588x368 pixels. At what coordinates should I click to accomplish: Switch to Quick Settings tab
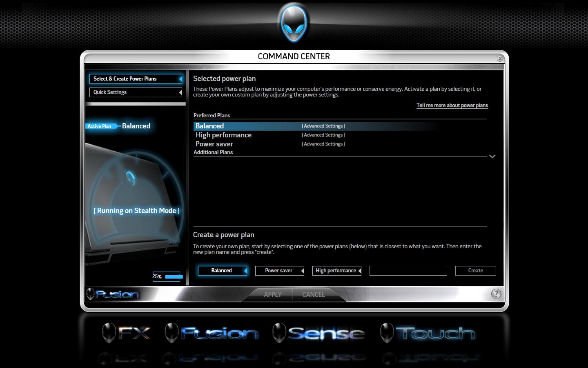[x=136, y=92]
